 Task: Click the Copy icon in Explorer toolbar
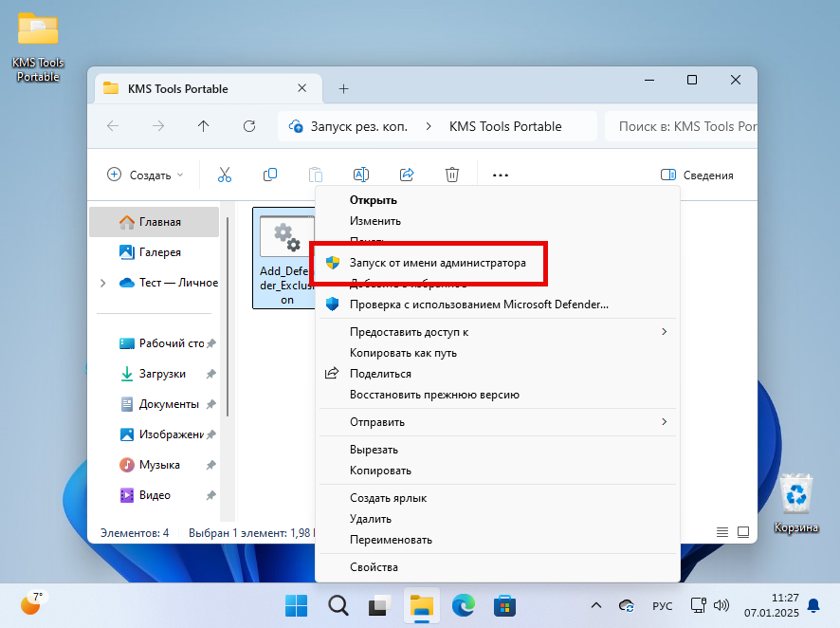pyautogui.click(x=270, y=175)
